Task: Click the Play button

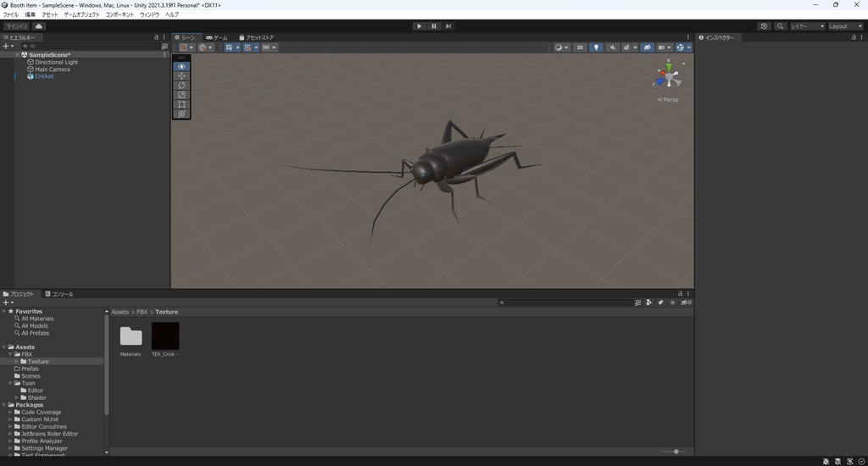Action: [419, 26]
